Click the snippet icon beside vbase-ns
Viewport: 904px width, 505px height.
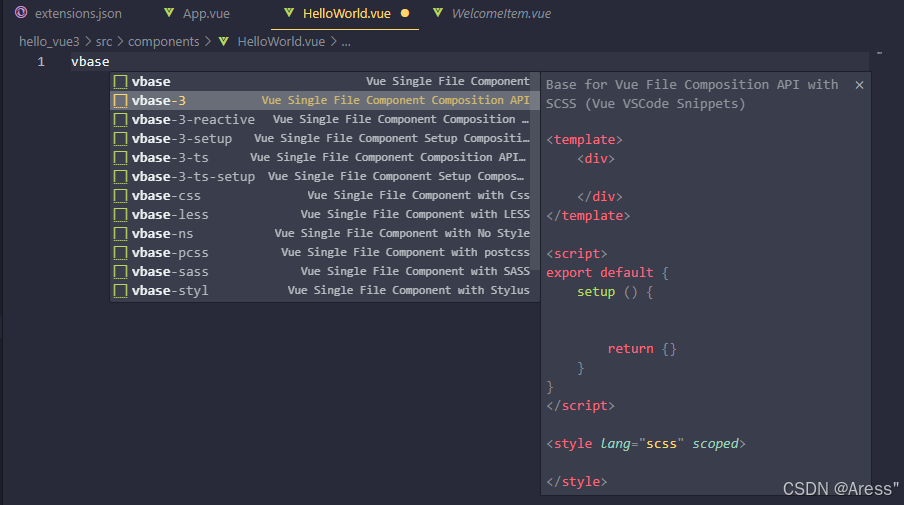click(x=120, y=233)
